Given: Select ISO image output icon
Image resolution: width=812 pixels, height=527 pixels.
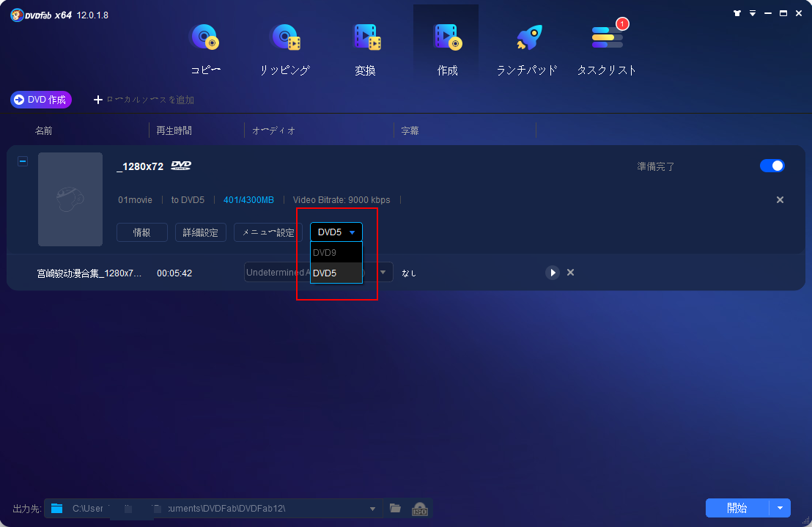Looking at the screenshot, I should pos(419,509).
